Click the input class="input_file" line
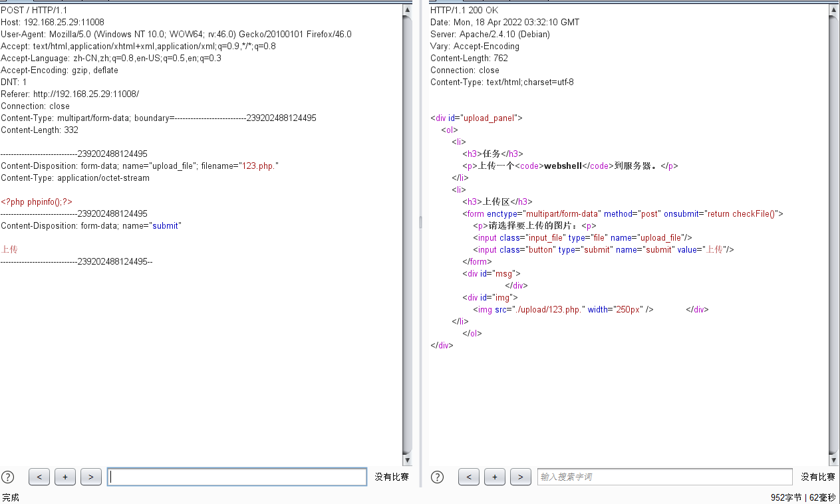This screenshot has width=840, height=504. point(583,238)
